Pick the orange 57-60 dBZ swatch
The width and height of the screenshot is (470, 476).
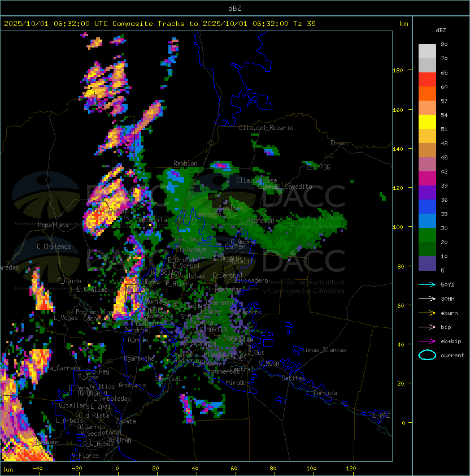[x=427, y=93]
